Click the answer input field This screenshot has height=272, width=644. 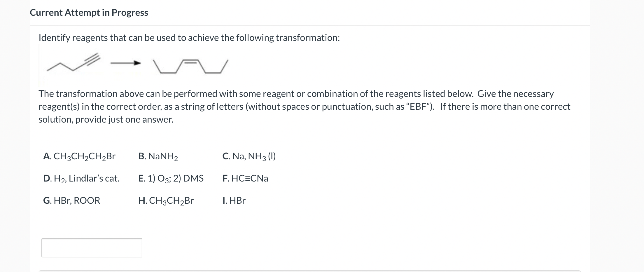click(92, 247)
